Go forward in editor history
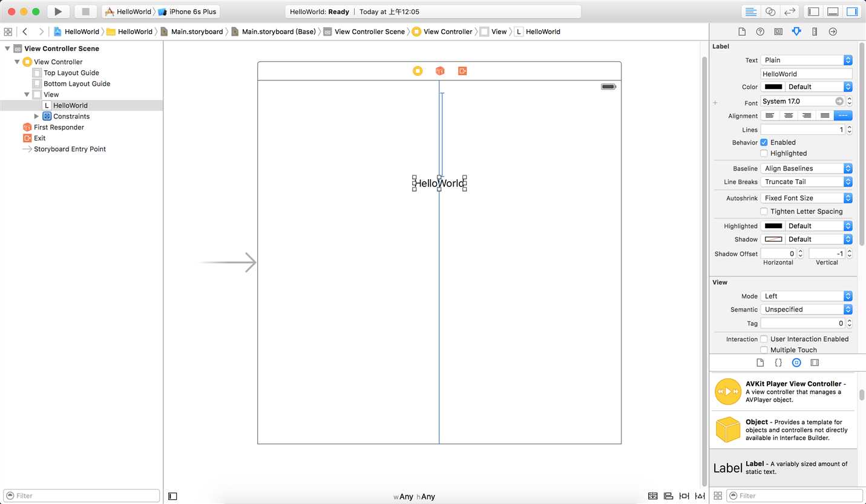Screen dimensions: 866x504 (41, 31)
